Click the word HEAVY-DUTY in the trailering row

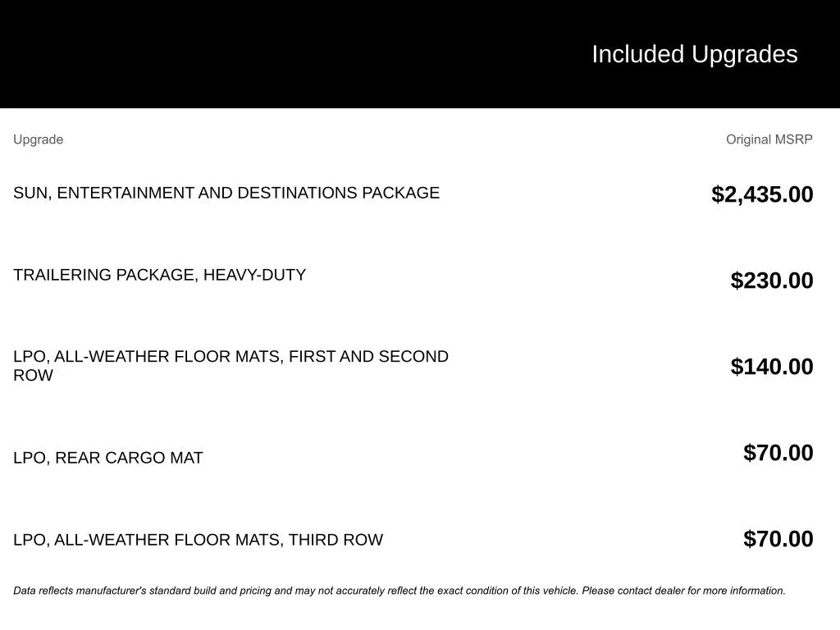point(254,275)
